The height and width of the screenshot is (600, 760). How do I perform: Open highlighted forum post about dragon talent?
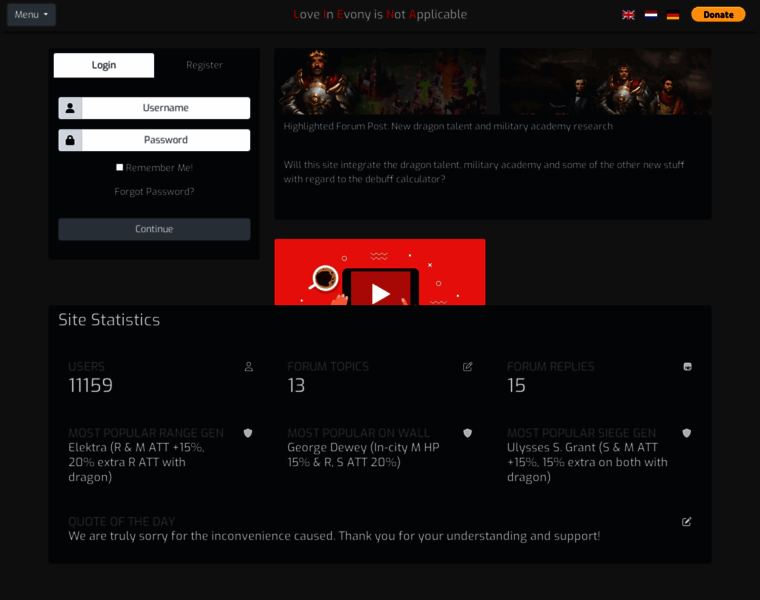[x=448, y=126]
